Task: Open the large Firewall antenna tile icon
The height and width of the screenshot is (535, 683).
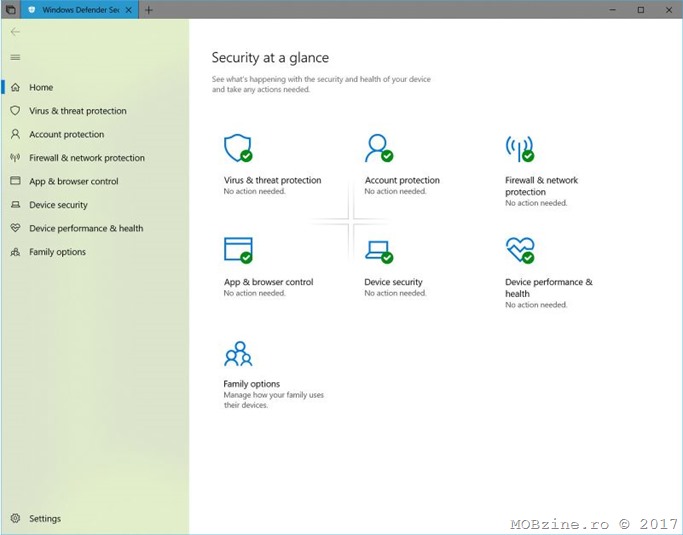Action: point(520,148)
